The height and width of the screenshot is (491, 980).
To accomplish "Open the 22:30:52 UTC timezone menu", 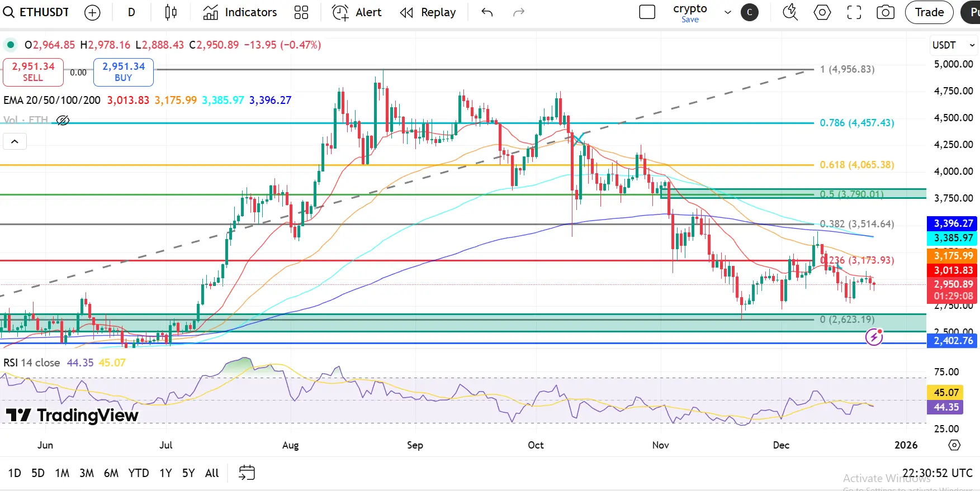I will pyautogui.click(x=938, y=473).
